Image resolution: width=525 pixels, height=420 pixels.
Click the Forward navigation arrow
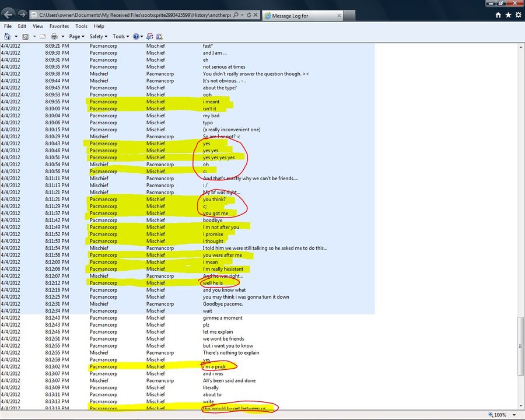click(x=22, y=14)
